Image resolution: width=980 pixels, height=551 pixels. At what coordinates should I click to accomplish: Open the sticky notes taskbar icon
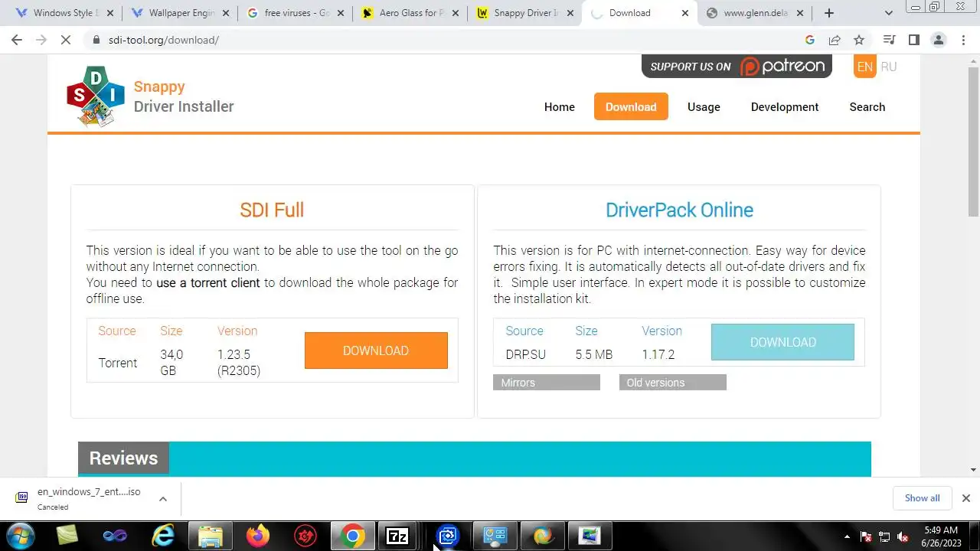click(x=67, y=536)
